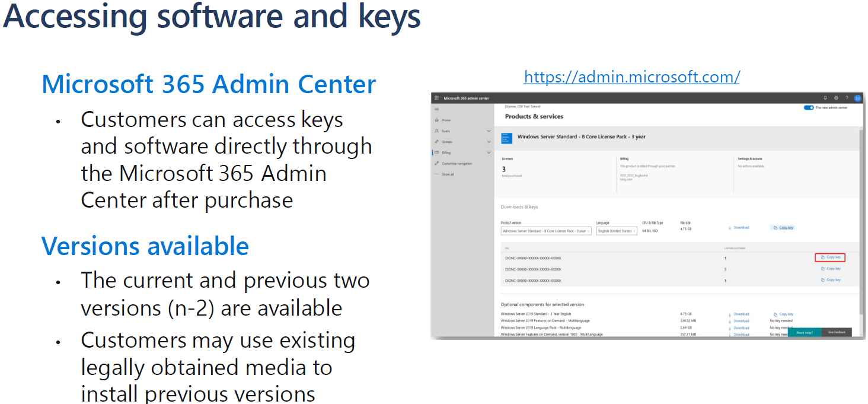This screenshot has width=868, height=404.
Task: Click the Need help? button
Action: coord(805,332)
